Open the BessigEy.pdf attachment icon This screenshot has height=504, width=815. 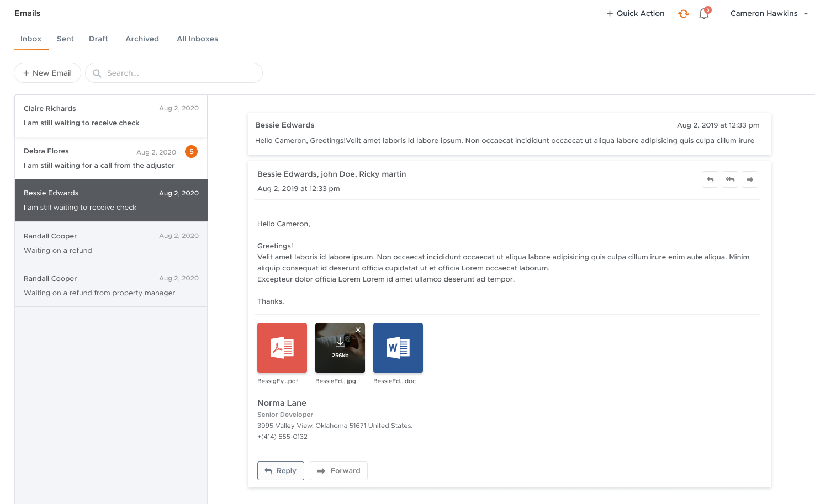click(x=282, y=348)
